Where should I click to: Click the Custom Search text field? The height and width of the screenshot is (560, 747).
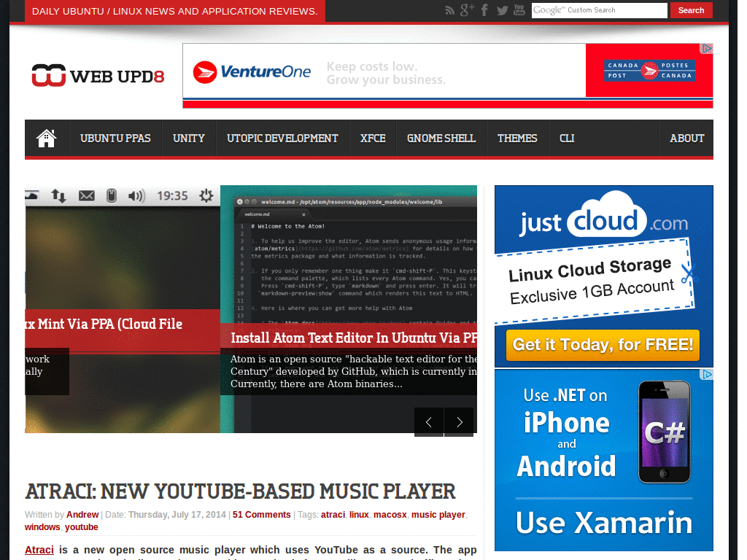(x=600, y=10)
